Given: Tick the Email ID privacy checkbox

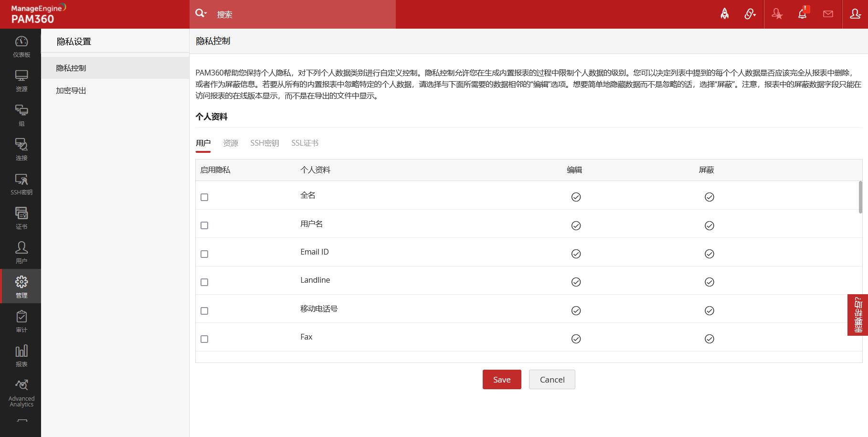Looking at the screenshot, I should 204,254.
